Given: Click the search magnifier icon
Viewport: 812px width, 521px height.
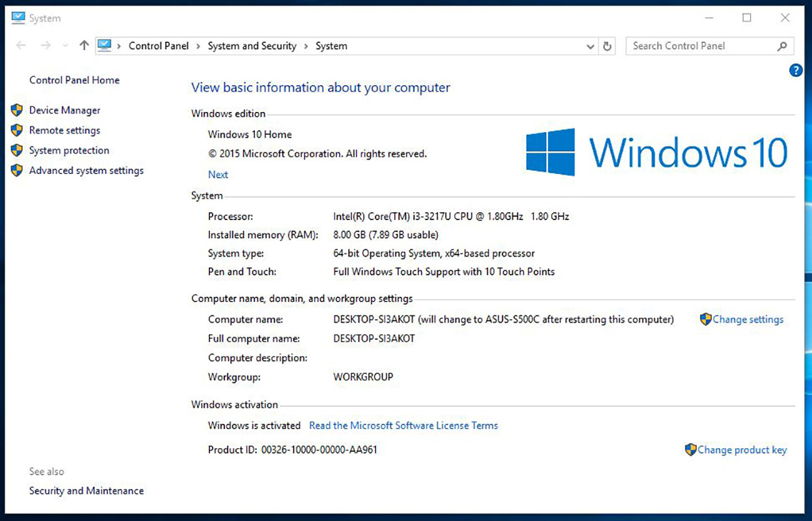Looking at the screenshot, I should coord(782,46).
